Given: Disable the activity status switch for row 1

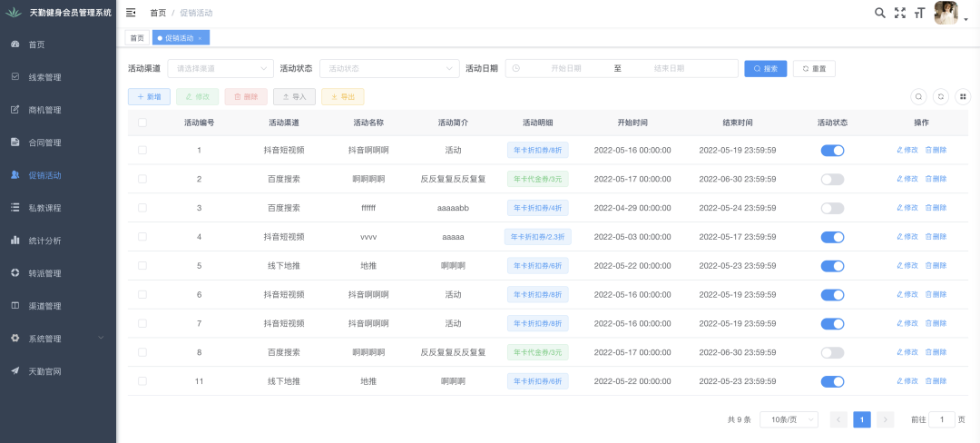Looking at the screenshot, I should [x=832, y=151].
